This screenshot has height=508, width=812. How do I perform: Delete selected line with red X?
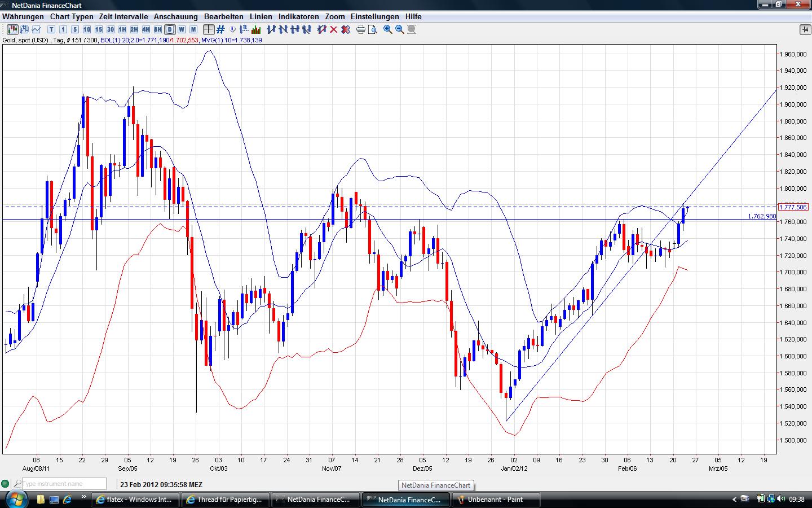333,29
